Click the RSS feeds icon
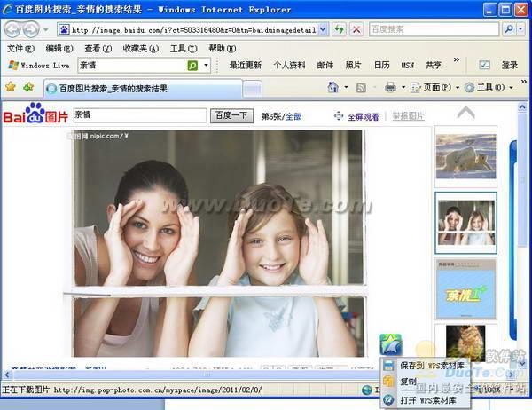 (x=361, y=88)
